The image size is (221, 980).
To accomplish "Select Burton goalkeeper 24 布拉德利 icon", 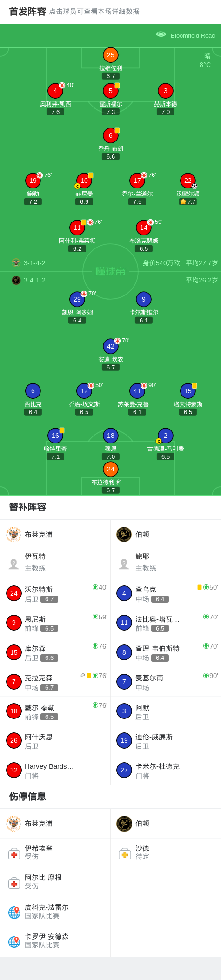I will coord(110,469).
